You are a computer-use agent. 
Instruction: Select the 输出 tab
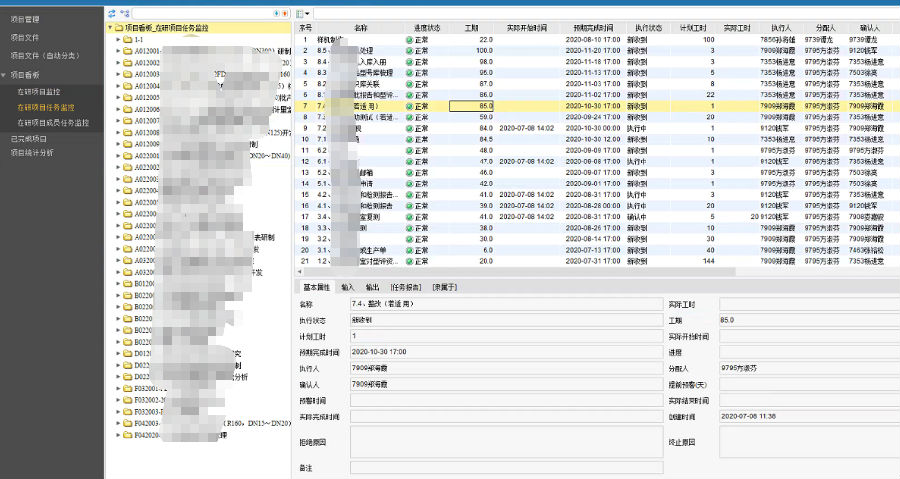point(373,287)
